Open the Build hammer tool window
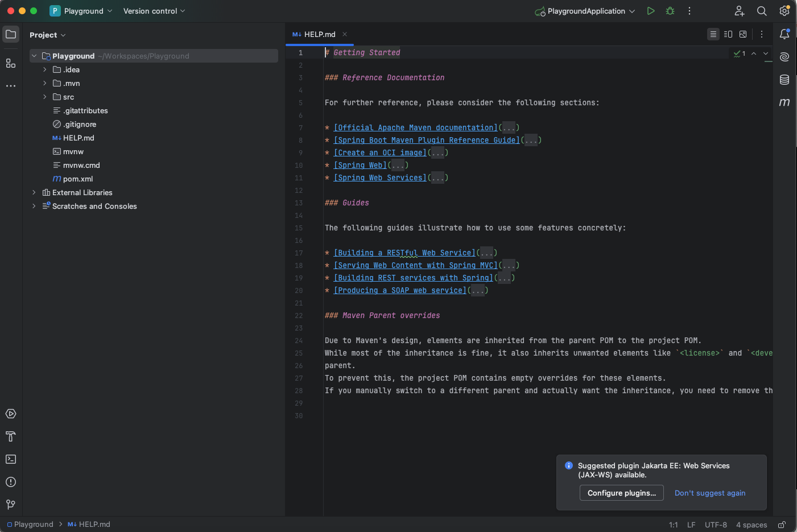The height and width of the screenshot is (532, 797). coord(11,436)
